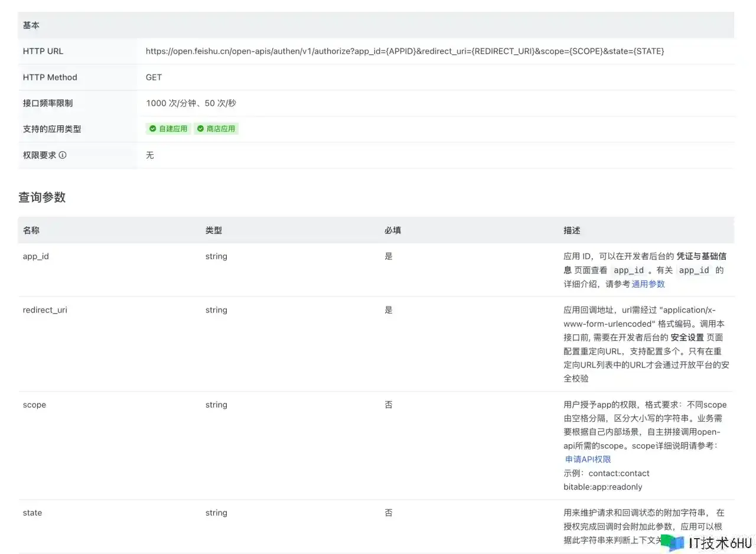
Task: Select the scope parameter name cell
Action: coord(34,405)
